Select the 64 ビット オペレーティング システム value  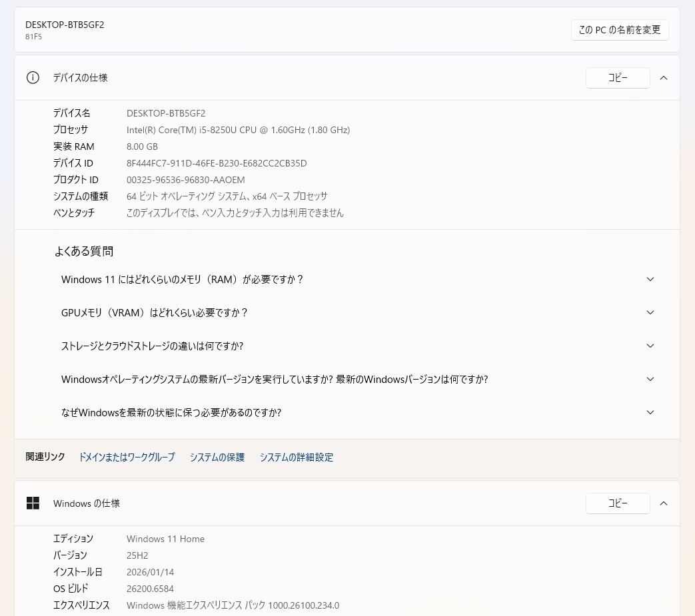(x=227, y=196)
